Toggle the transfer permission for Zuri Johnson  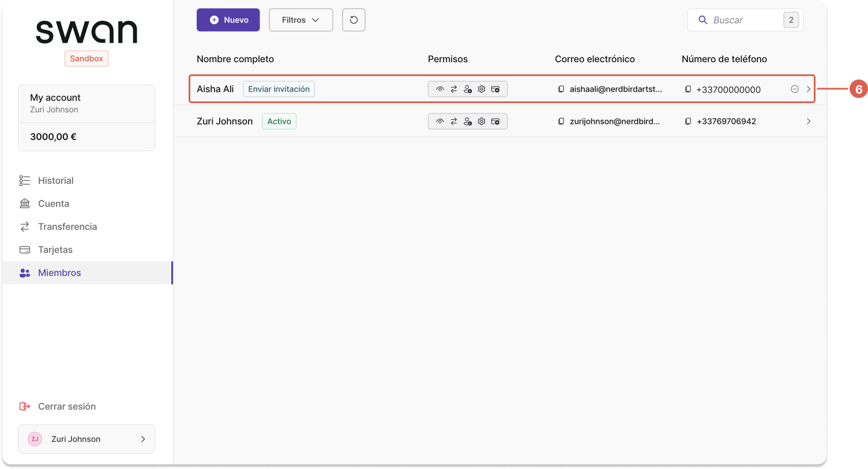[x=454, y=121]
